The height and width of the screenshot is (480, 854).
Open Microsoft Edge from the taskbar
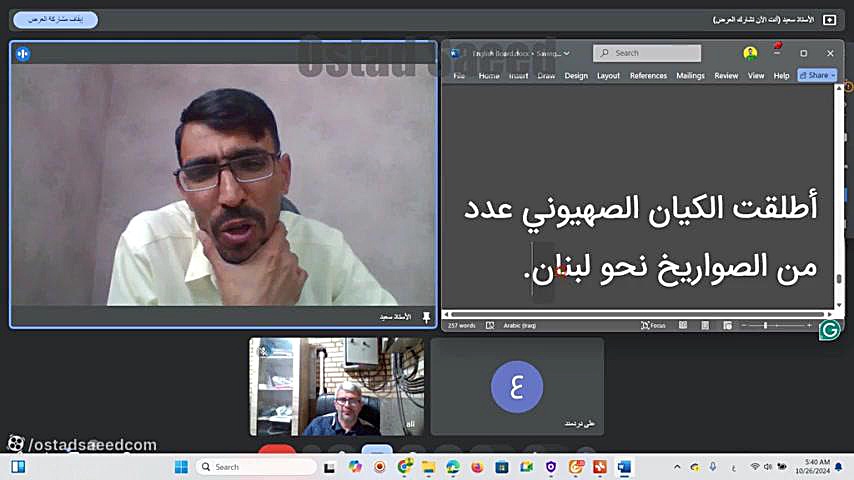pyautogui.click(x=453, y=467)
